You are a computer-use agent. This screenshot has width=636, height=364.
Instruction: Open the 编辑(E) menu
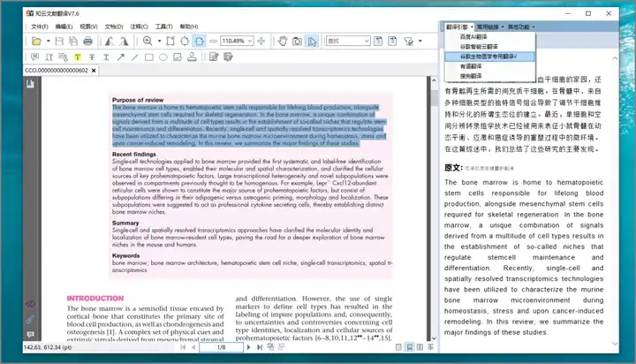tap(64, 27)
